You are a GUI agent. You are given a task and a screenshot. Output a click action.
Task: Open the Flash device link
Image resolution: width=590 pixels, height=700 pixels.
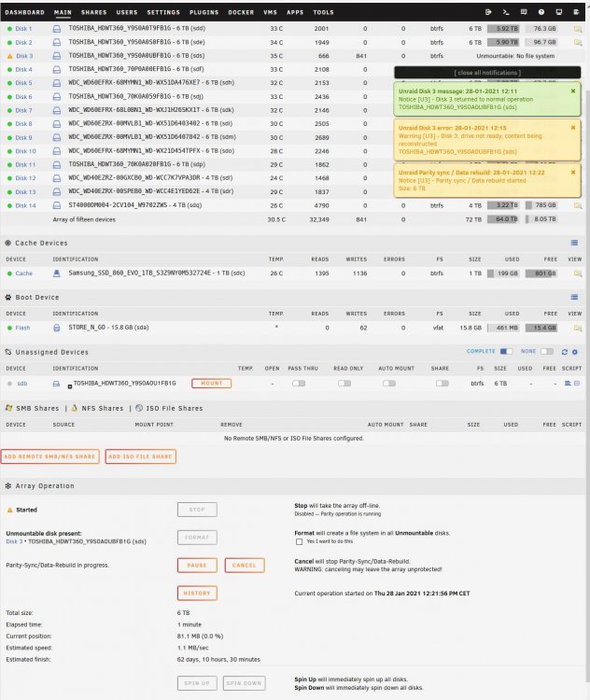[x=22, y=328]
